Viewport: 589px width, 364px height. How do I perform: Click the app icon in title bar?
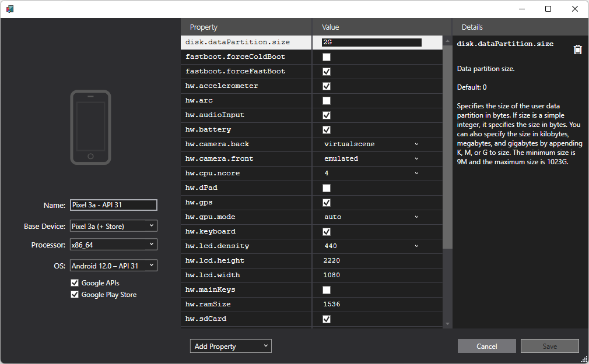(10, 9)
